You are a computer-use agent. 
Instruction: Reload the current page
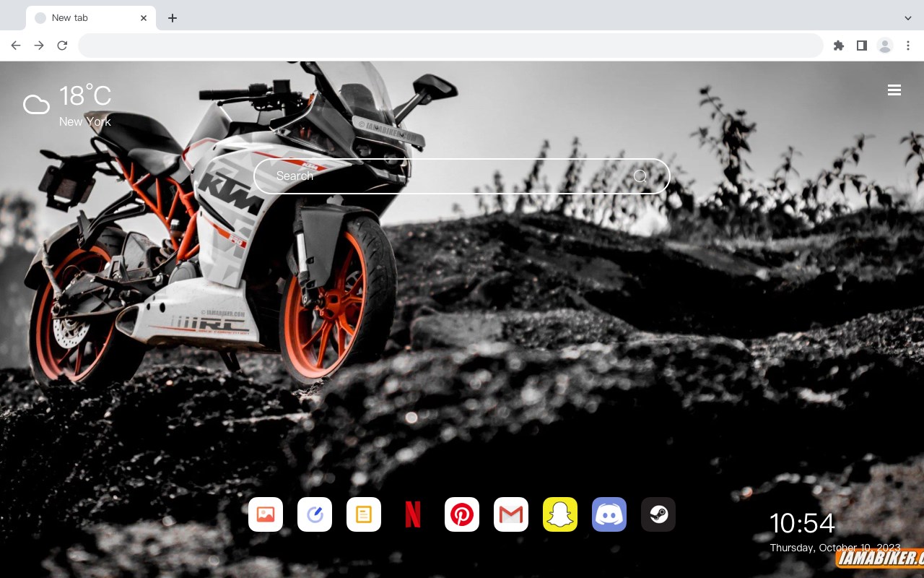click(62, 46)
